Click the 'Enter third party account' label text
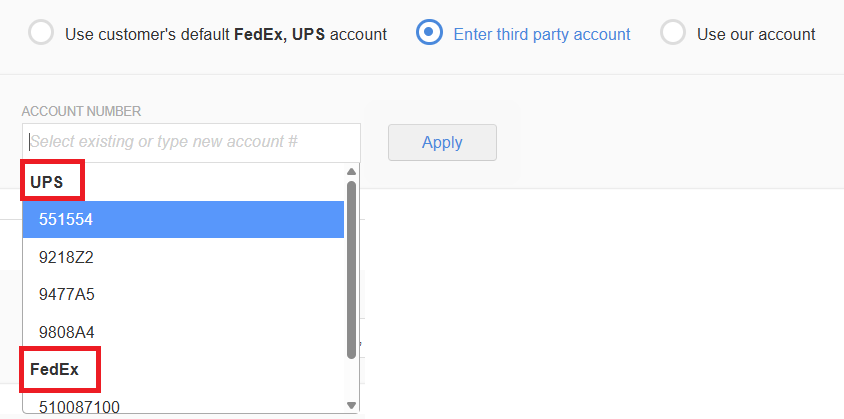The width and height of the screenshot is (844, 419). pyautogui.click(x=542, y=34)
